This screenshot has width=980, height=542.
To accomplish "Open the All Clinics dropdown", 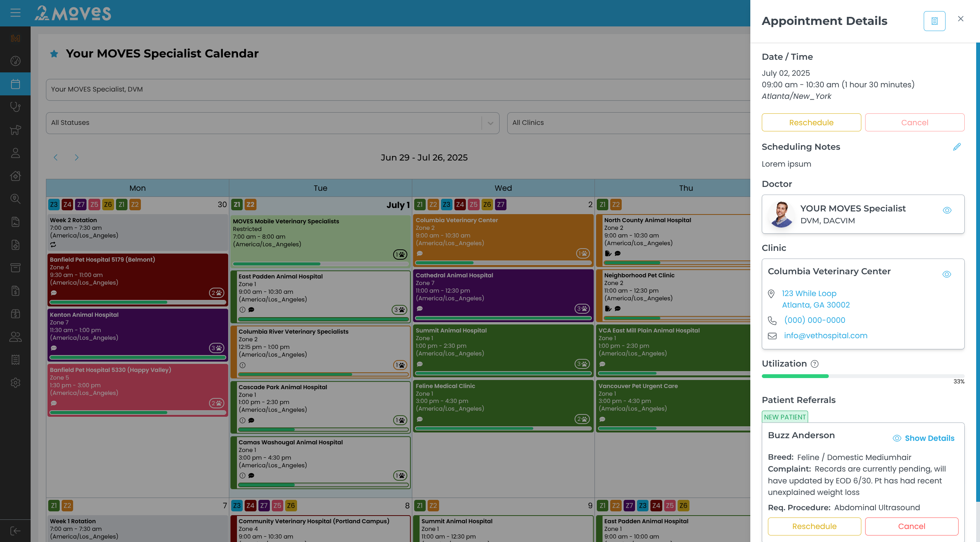I will click(628, 123).
